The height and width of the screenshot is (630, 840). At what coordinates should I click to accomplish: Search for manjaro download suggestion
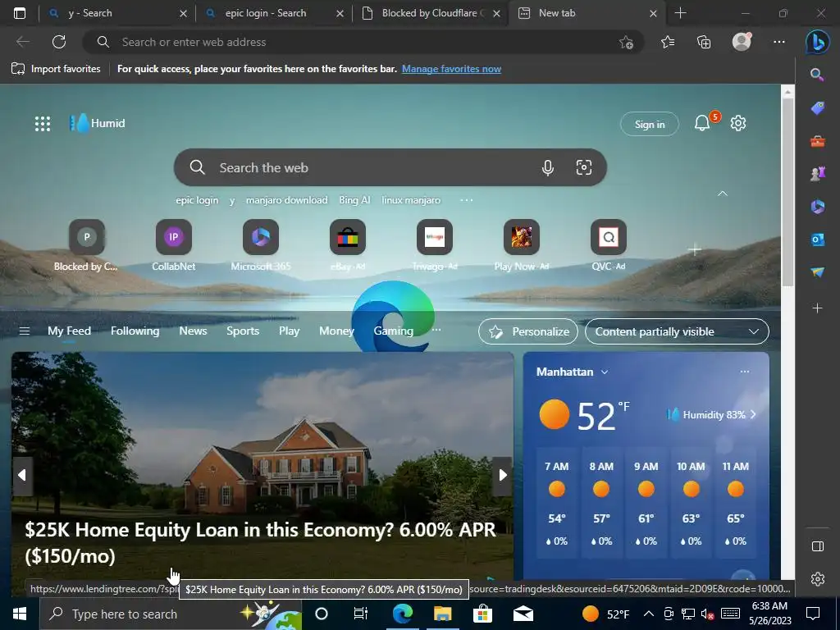click(286, 200)
